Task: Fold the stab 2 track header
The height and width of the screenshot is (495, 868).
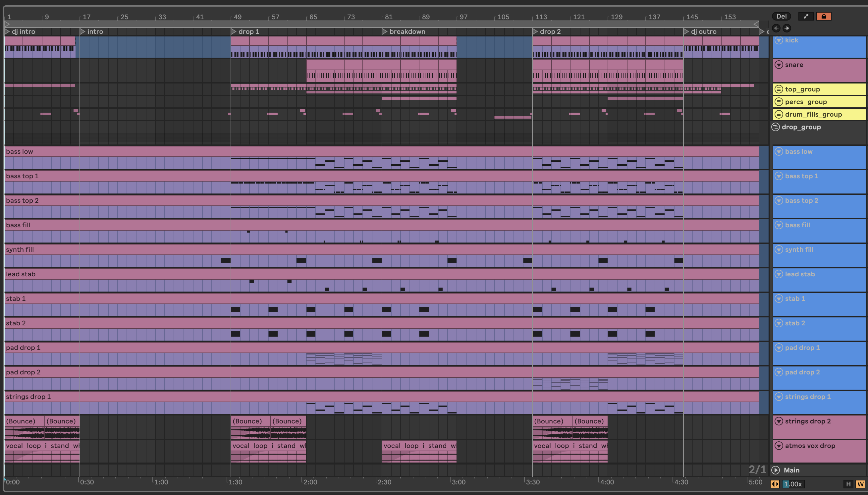Action: coord(779,323)
